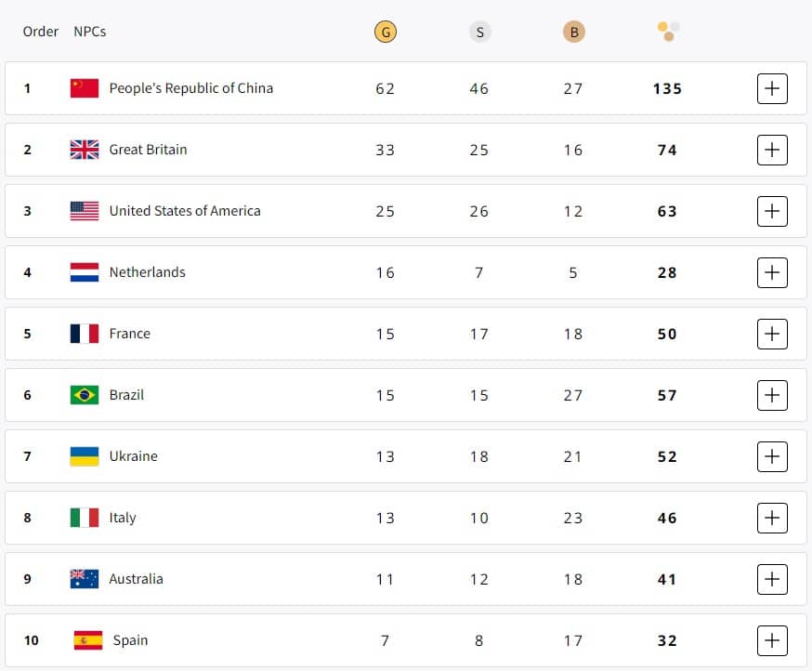Viewport: 812px width, 671px height.
Task: Open the Italy country name link
Action: point(123,518)
